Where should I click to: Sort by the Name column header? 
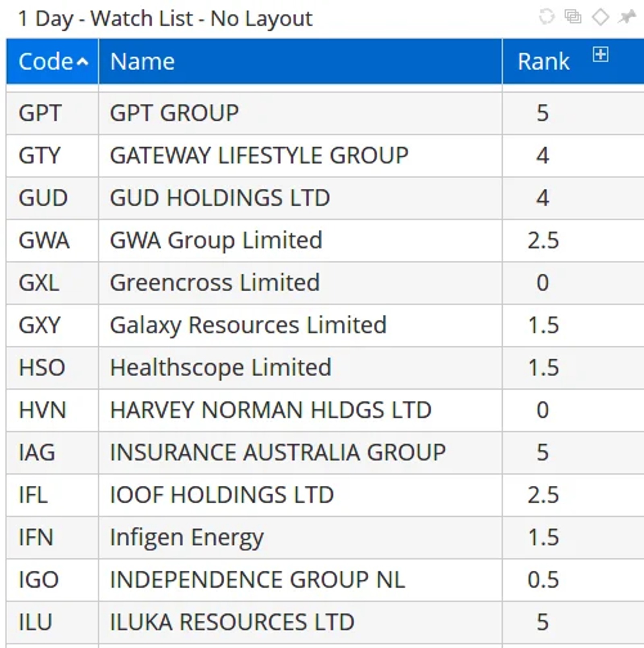[x=300, y=62]
